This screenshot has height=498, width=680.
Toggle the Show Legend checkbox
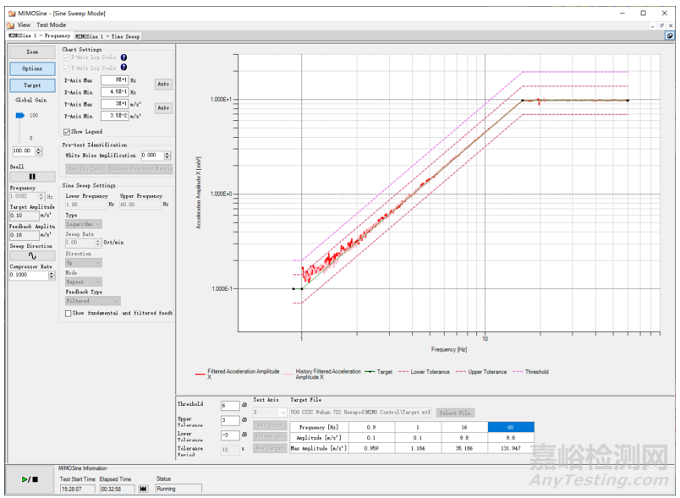point(67,131)
